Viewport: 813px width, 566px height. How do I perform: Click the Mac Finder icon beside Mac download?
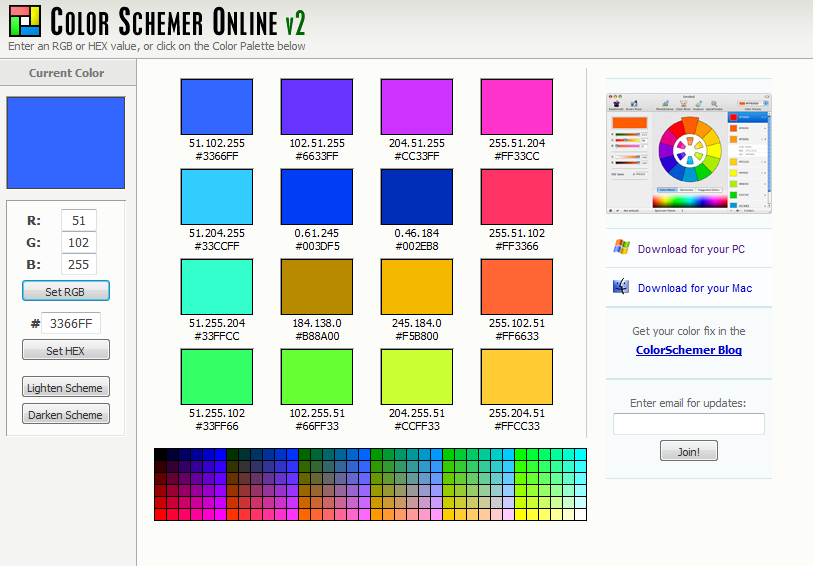tap(621, 286)
